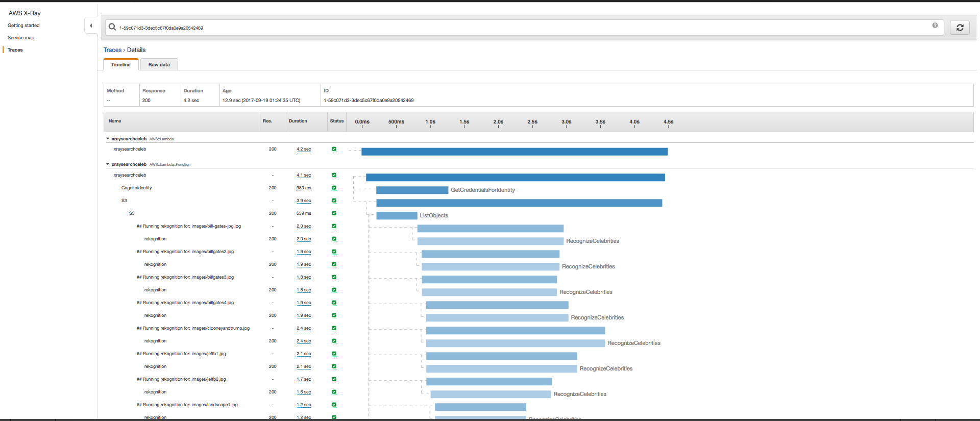
Task: Collapse the xraysearchceleb AWS::Lambda segment
Action: pos(108,139)
